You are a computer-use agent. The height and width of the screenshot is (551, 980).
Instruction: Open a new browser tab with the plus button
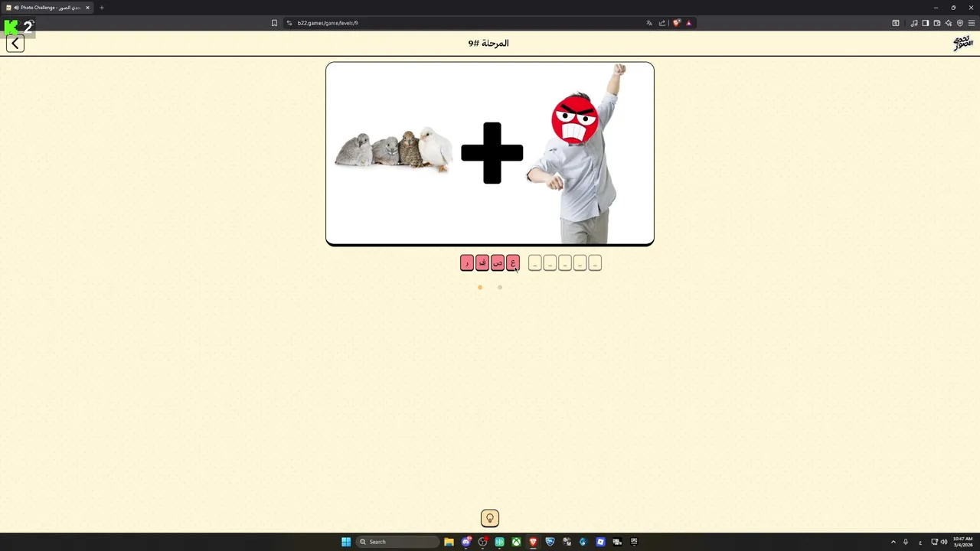click(x=101, y=8)
